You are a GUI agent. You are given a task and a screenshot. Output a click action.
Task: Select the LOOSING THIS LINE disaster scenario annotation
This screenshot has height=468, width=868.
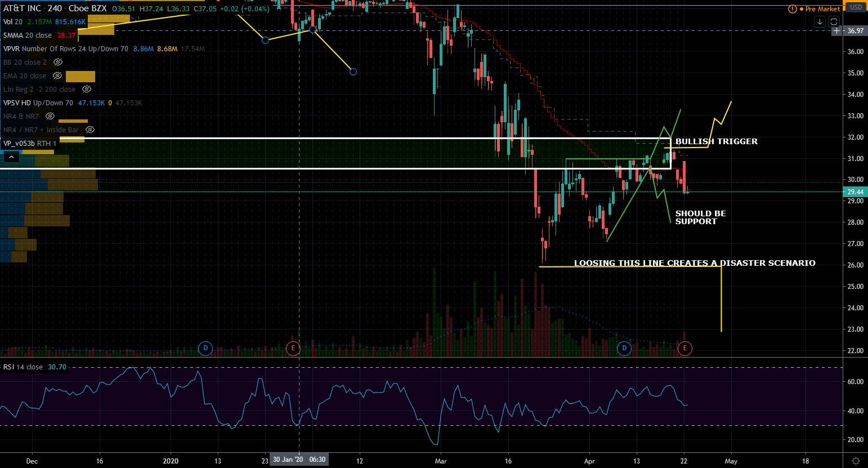pyautogui.click(x=695, y=263)
